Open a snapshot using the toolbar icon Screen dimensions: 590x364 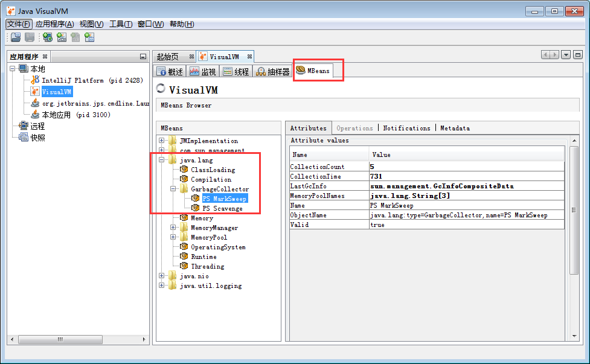15,37
